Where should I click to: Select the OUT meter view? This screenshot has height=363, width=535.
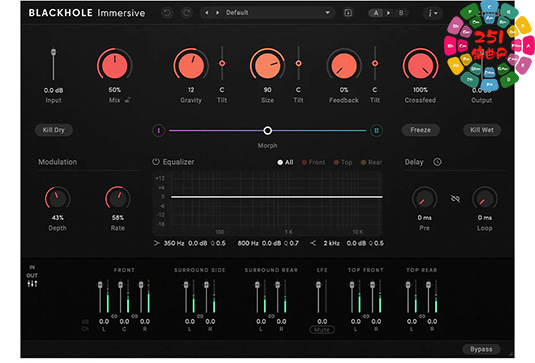pyautogui.click(x=32, y=275)
